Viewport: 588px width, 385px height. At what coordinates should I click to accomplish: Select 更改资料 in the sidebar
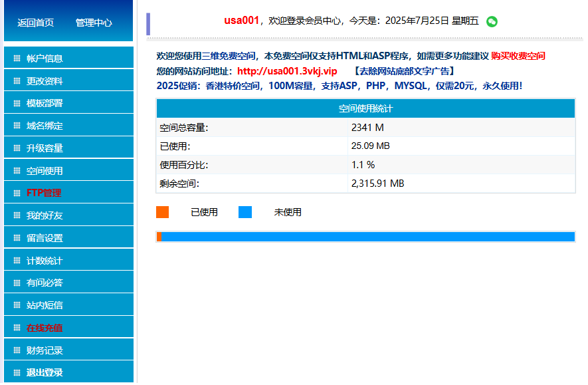(x=68, y=80)
